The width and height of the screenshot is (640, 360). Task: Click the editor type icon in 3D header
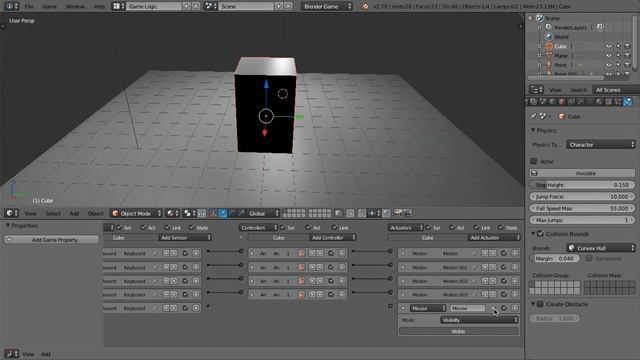point(11,213)
